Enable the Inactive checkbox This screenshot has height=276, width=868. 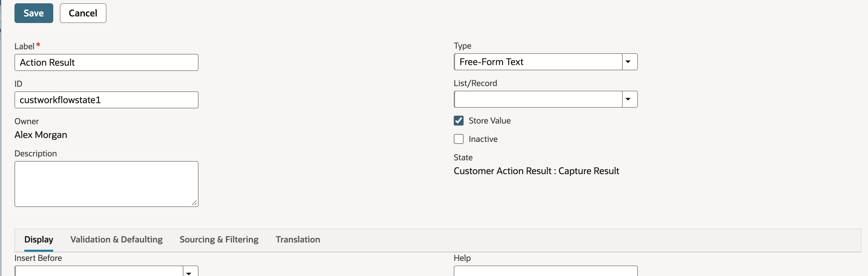tap(459, 139)
